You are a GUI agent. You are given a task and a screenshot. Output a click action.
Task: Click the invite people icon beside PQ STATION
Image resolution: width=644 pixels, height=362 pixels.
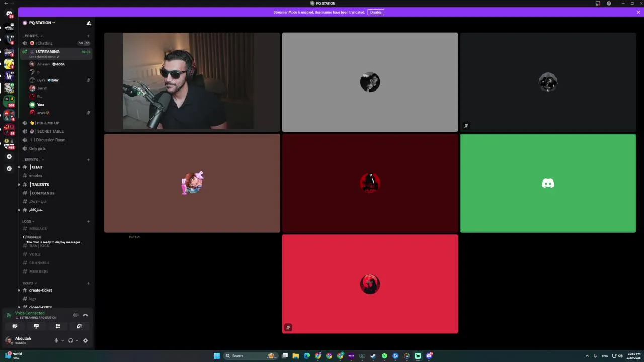coord(89,23)
